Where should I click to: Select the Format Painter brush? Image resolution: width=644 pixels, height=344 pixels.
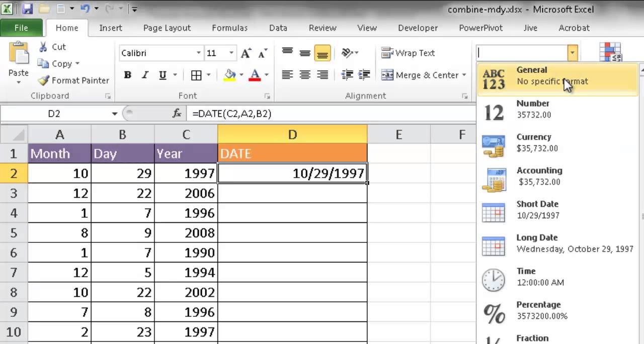(73, 80)
